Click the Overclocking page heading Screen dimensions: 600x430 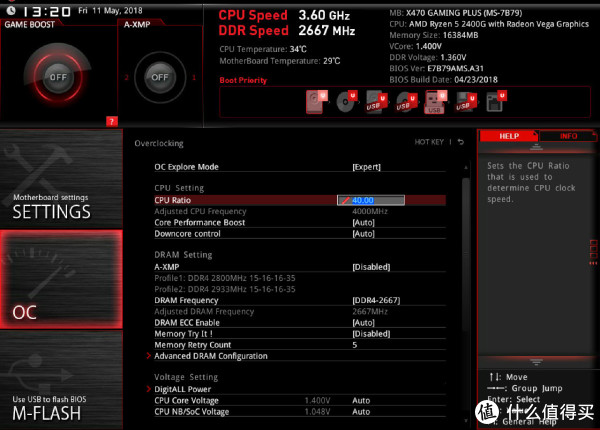159,143
